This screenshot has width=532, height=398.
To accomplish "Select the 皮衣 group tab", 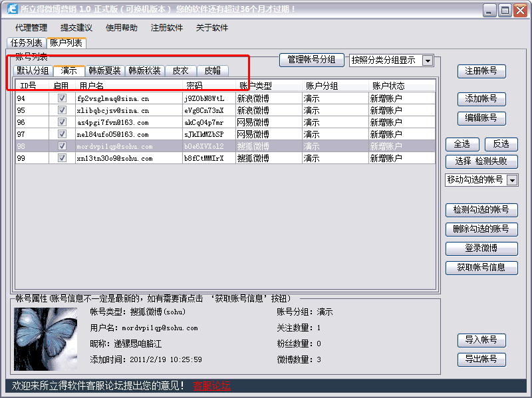I will tap(181, 70).
